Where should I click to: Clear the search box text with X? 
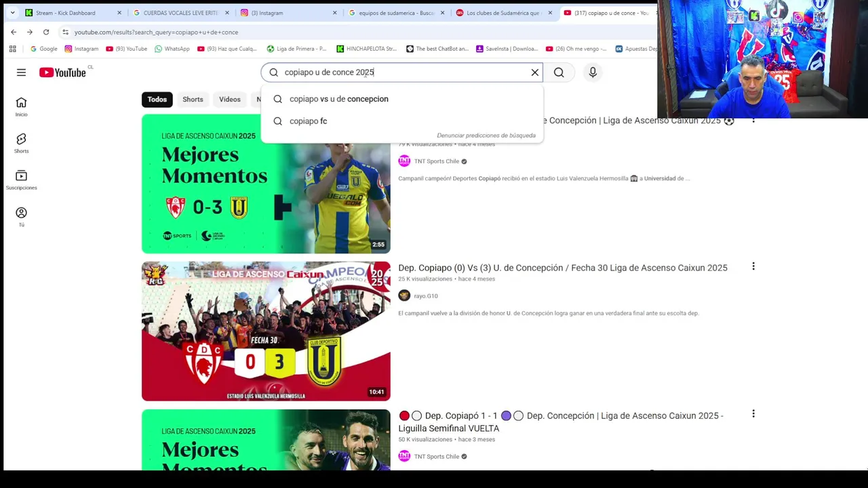(x=535, y=73)
